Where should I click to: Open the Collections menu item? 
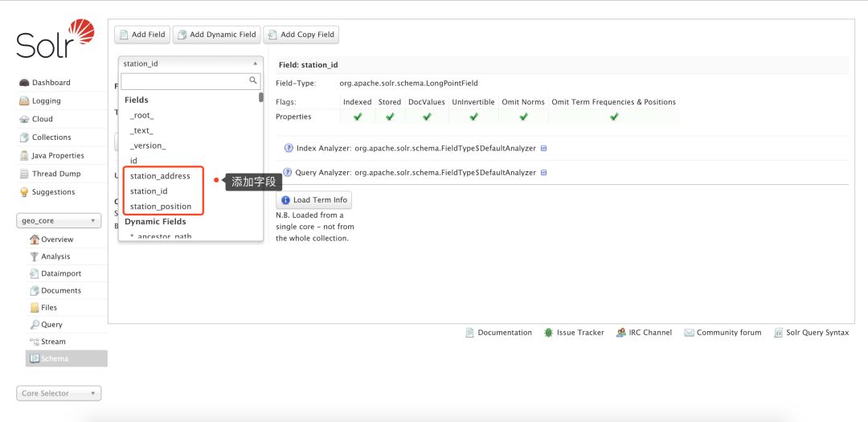pos(51,137)
